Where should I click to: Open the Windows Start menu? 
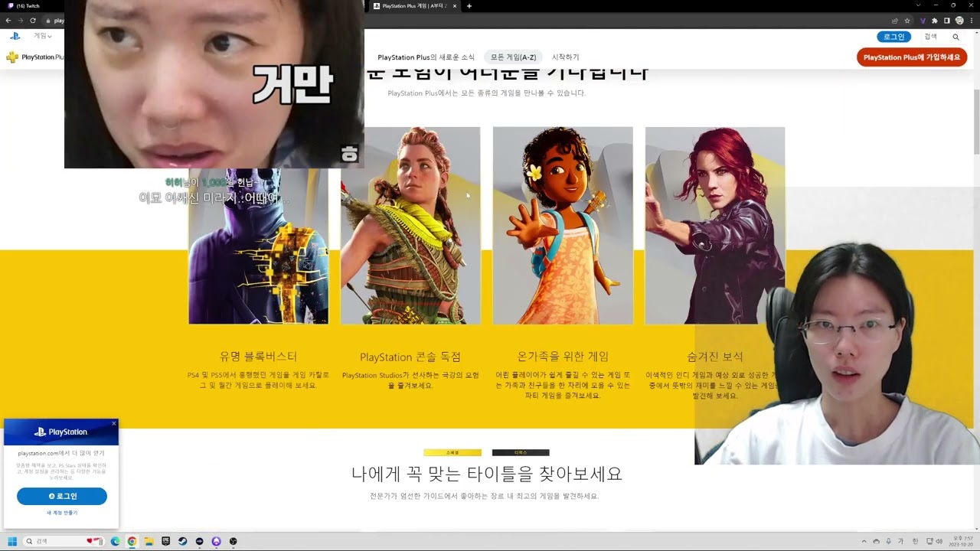[12, 541]
